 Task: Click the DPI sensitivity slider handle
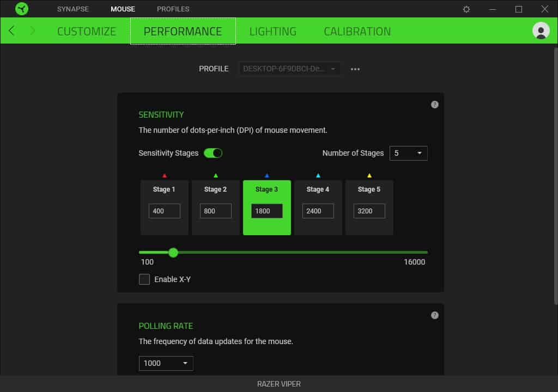coord(173,253)
